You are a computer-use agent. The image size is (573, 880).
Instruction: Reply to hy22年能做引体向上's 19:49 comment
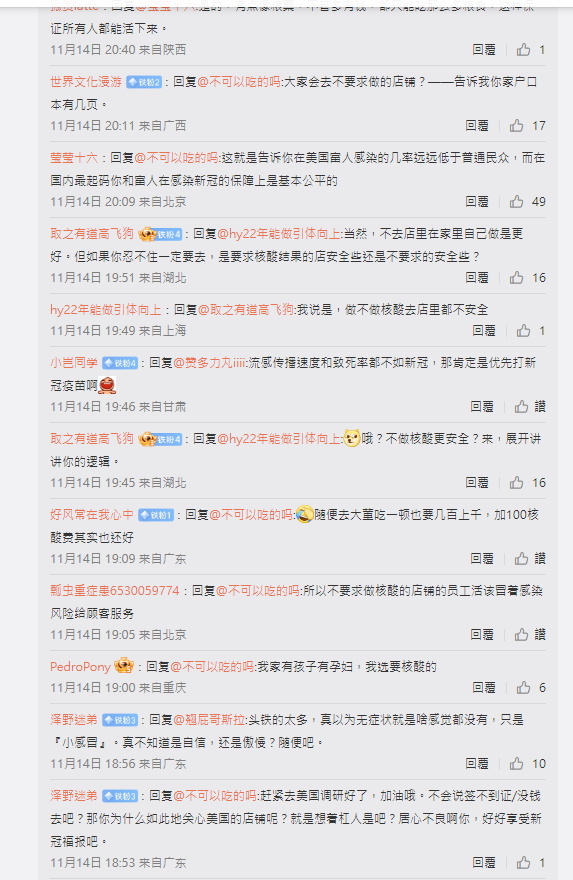484,331
